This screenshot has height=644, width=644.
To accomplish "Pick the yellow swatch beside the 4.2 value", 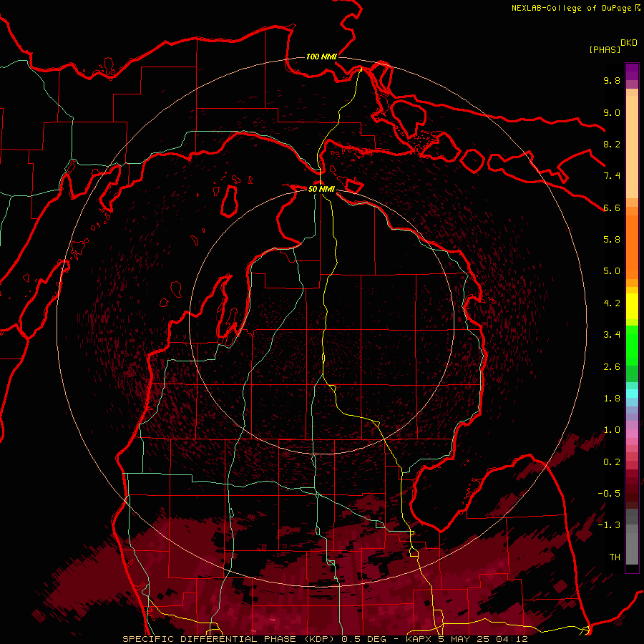I will tap(632, 306).
